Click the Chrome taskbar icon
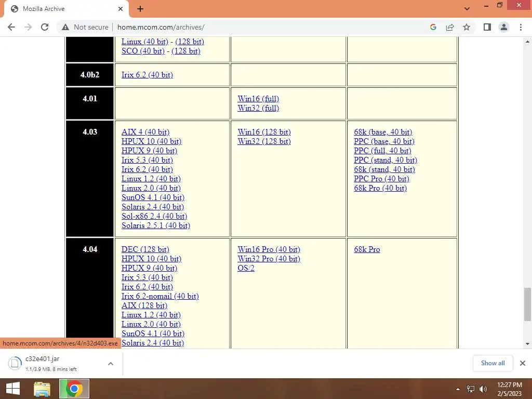This screenshot has height=399, width=532. [x=74, y=389]
